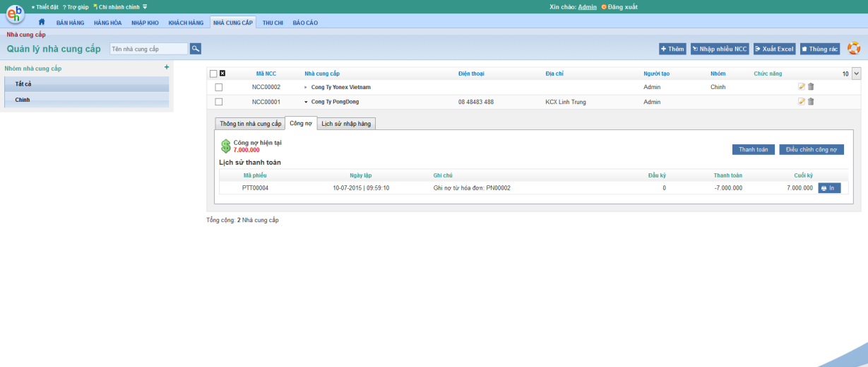Viewport: 868px width, 367px height.
Task: Select the Tất cả group
Action: tap(87, 84)
